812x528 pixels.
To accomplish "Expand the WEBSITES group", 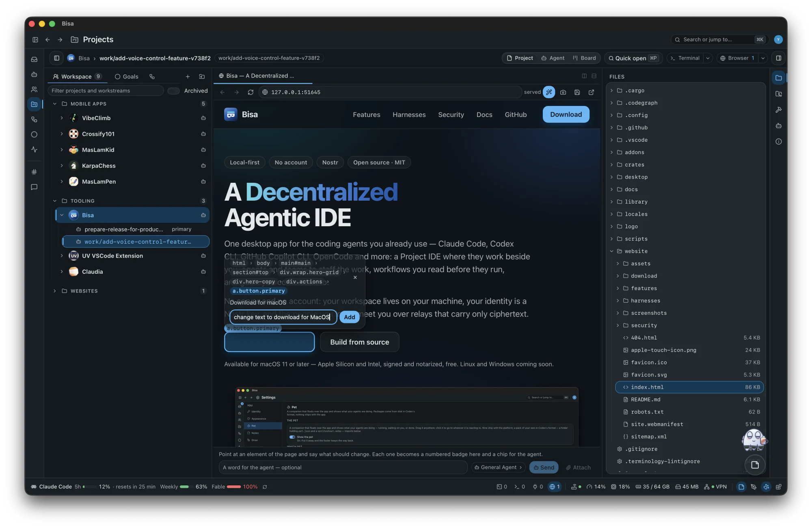I will (x=55, y=291).
